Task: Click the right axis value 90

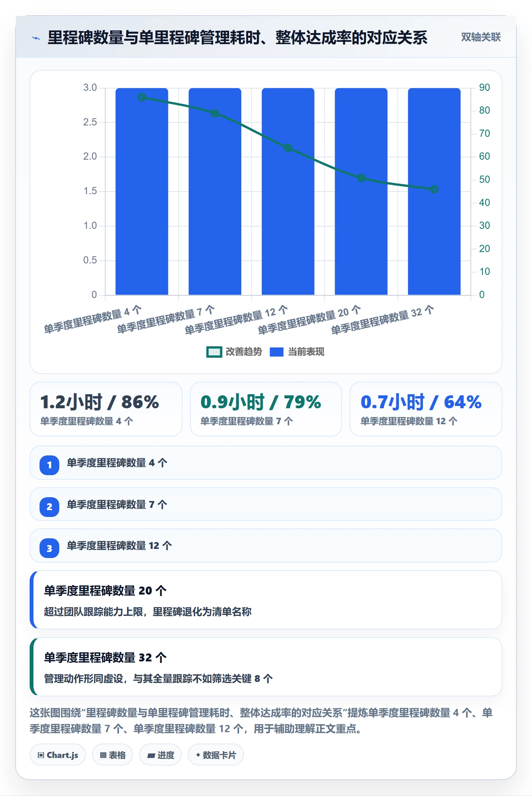Action: coord(484,87)
